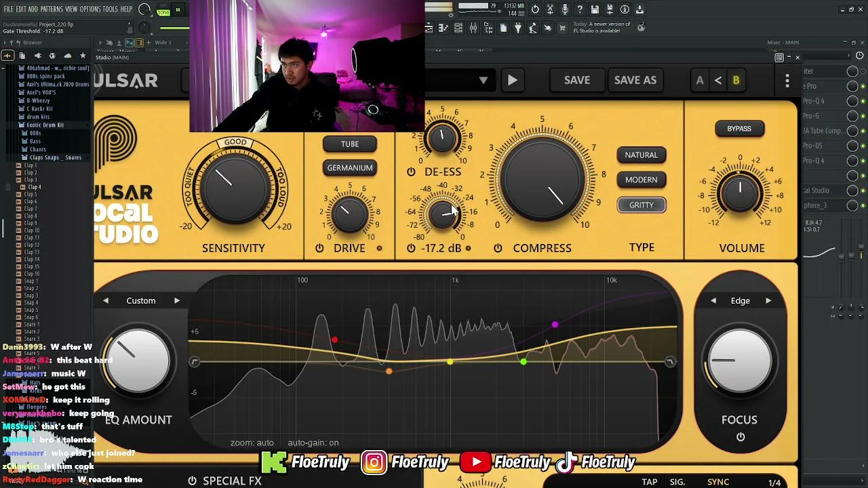
Task: Click the magenta EQ band node
Action: 555,325
